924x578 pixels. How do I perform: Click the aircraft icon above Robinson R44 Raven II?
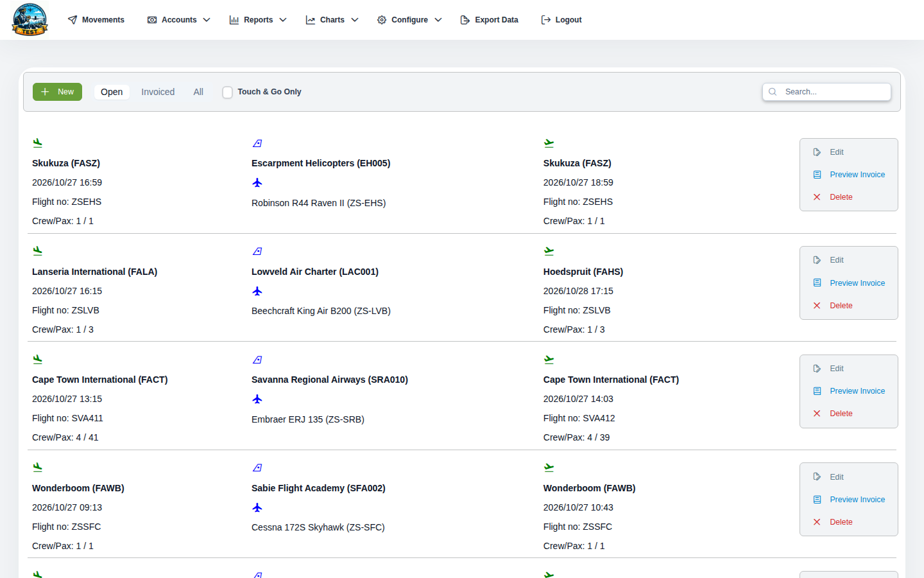pyautogui.click(x=257, y=183)
